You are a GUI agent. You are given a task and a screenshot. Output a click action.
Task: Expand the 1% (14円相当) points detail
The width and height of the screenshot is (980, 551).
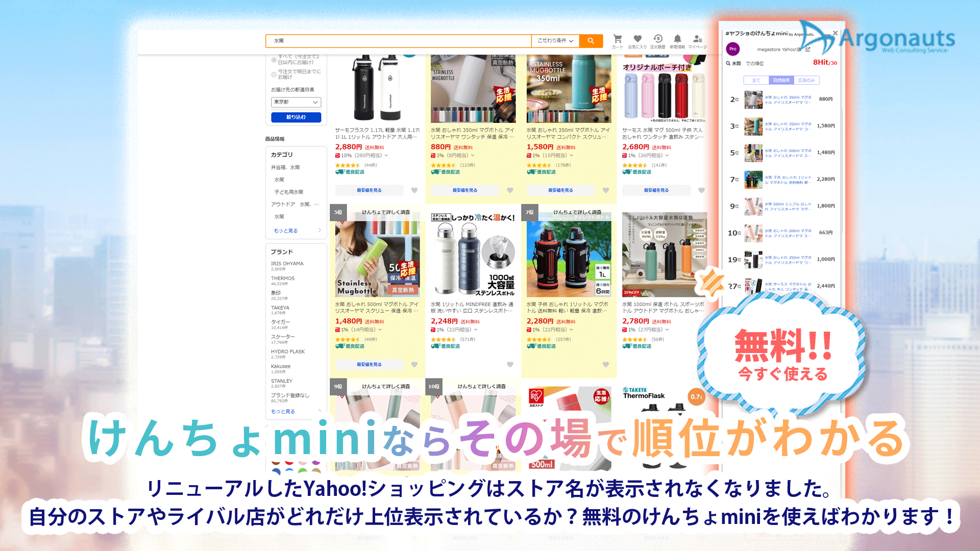tap(380, 330)
